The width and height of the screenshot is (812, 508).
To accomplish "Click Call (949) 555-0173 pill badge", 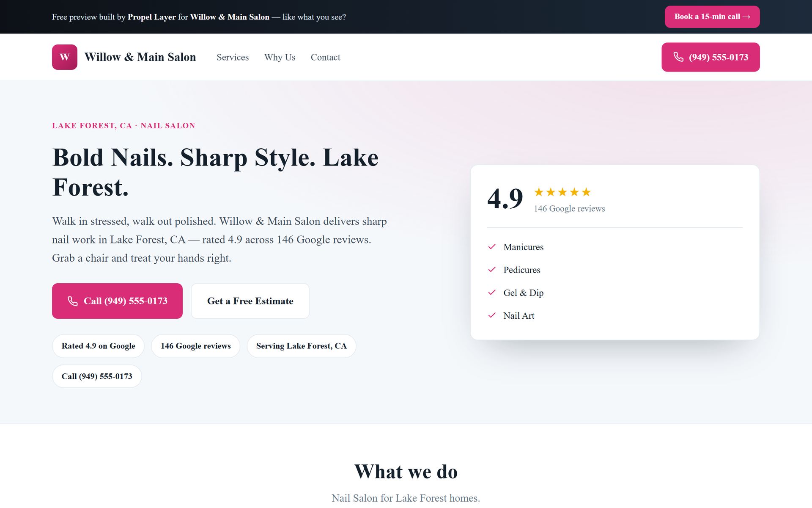I will (97, 376).
